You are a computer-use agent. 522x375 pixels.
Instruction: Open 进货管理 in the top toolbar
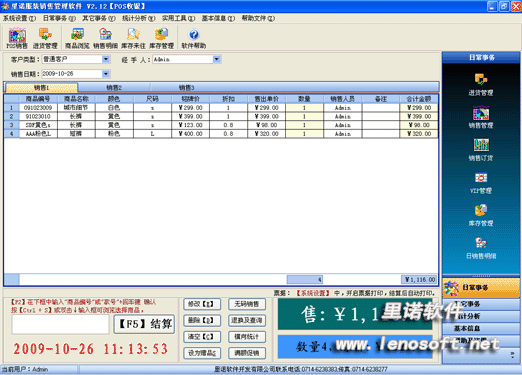(x=45, y=39)
